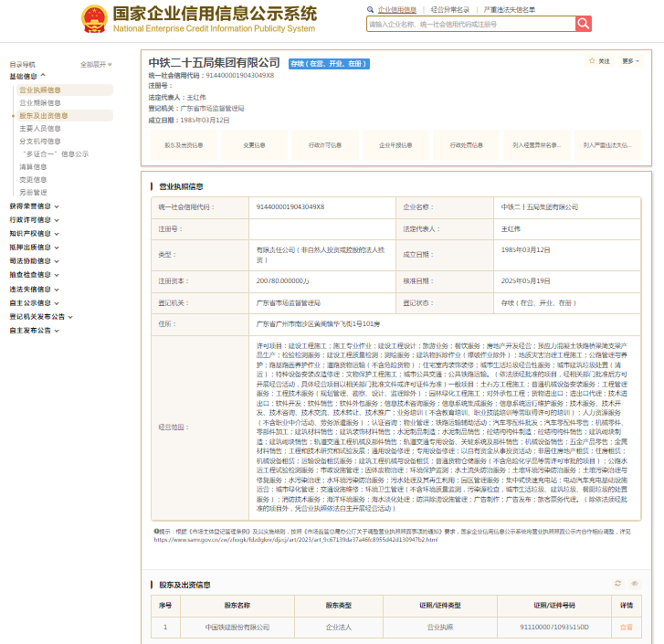This screenshot has height=644, width=664.
Task: View 查看 details for 中国铁建股份有限公司
Action: (x=626, y=628)
